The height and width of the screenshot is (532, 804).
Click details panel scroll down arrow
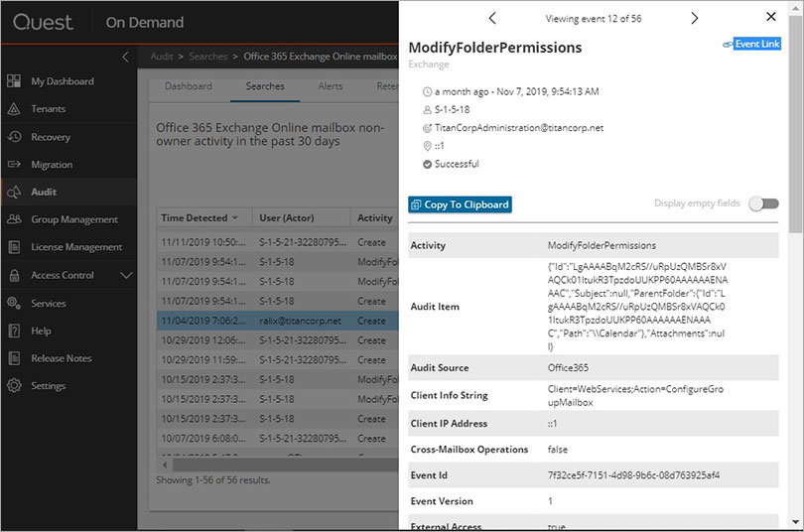click(x=795, y=523)
